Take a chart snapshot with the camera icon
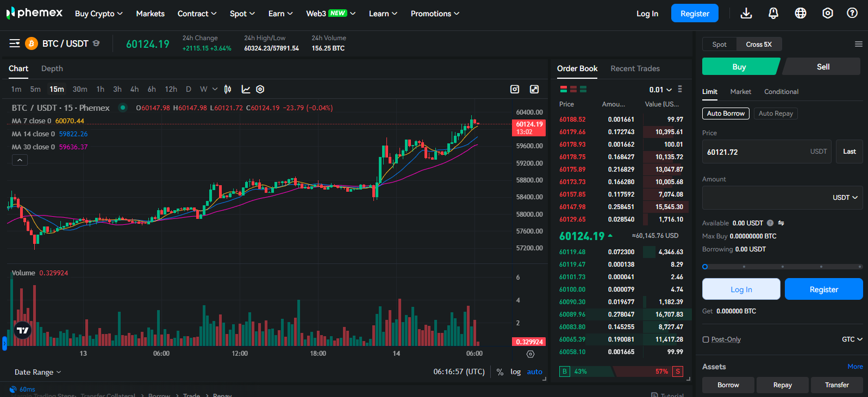This screenshot has height=397, width=868. click(x=515, y=89)
